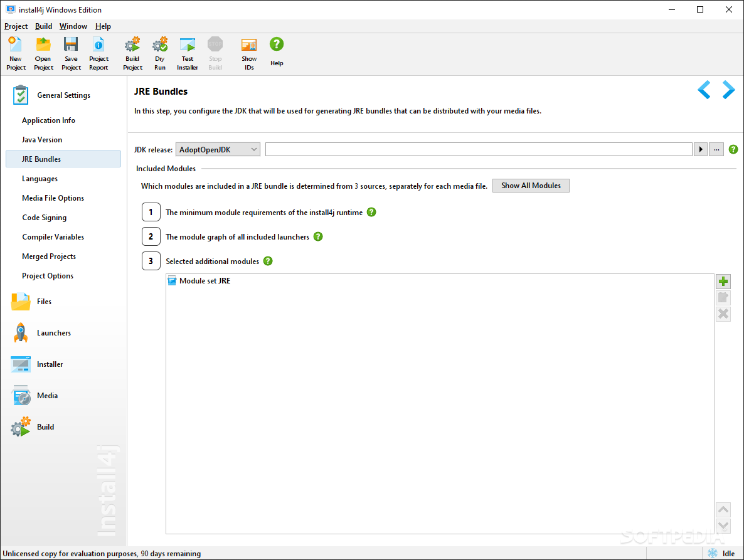Open help for selected additional modules
This screenshot has width=744, height=560.
268,261
